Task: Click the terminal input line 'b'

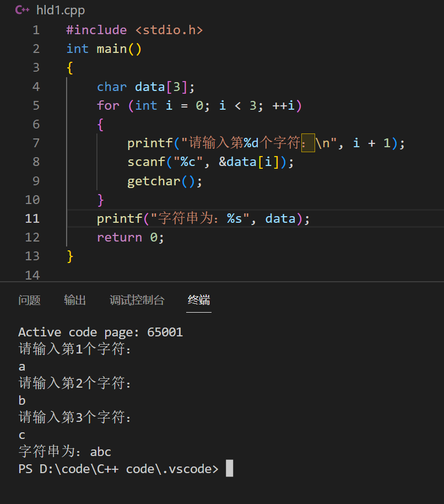Action: point(22,400)
